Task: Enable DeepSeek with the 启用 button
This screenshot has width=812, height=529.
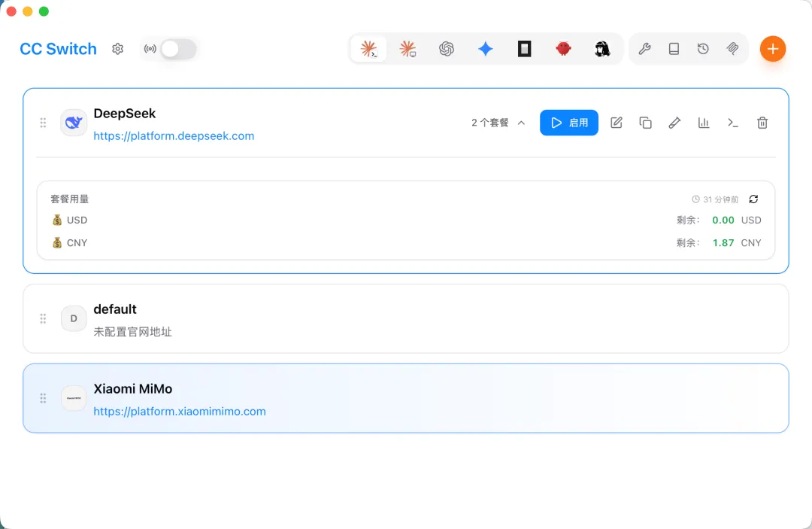Action: (x=568, y=123)
